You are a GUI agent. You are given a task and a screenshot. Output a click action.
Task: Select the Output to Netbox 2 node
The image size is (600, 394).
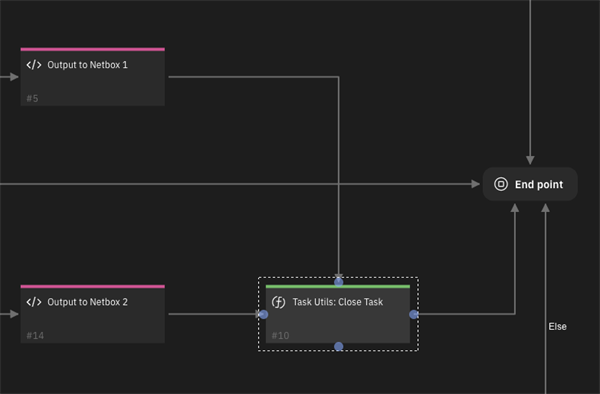pyautogui.click(x=93, y=314)
